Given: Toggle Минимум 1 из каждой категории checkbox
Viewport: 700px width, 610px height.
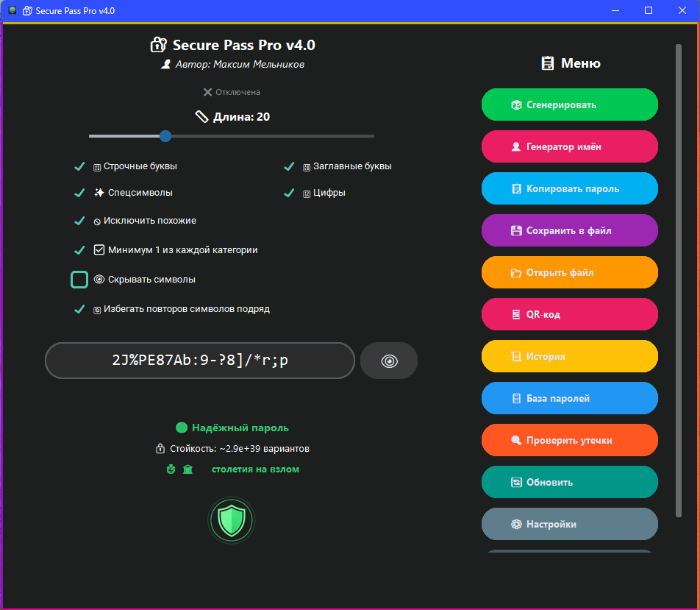Looking at the screenshot, I should [x=79, y=250].
